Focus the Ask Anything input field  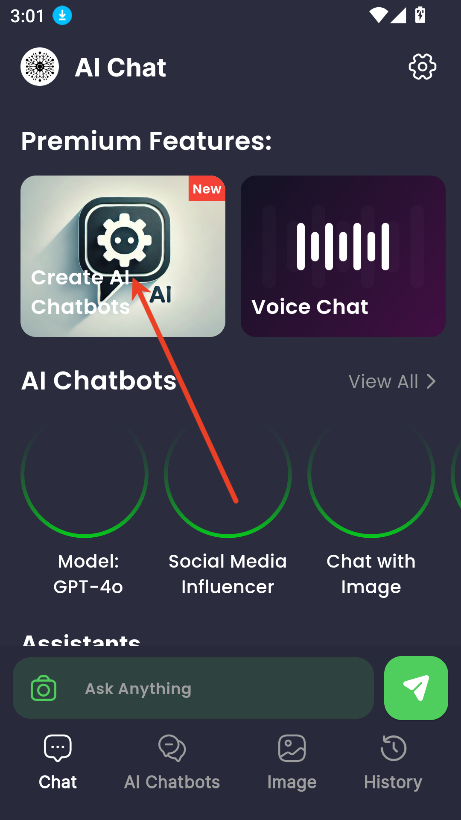193,688
